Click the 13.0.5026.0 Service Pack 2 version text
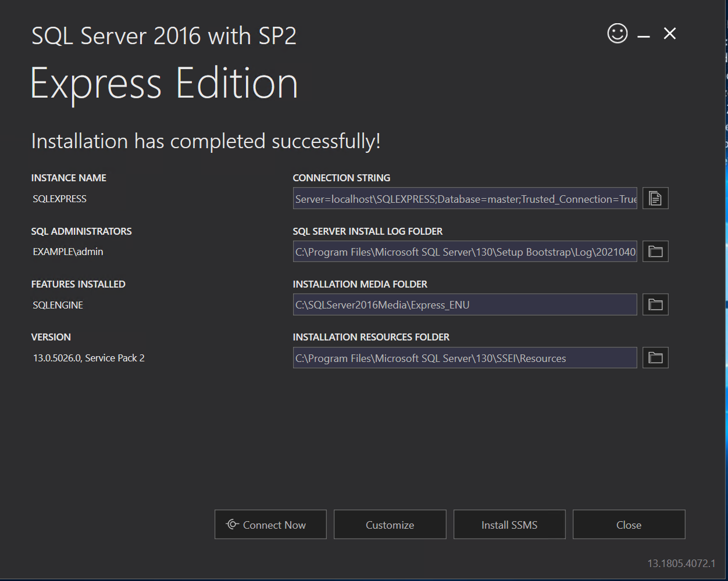Viewport: 728px width, 581px height. coord(89,358)
